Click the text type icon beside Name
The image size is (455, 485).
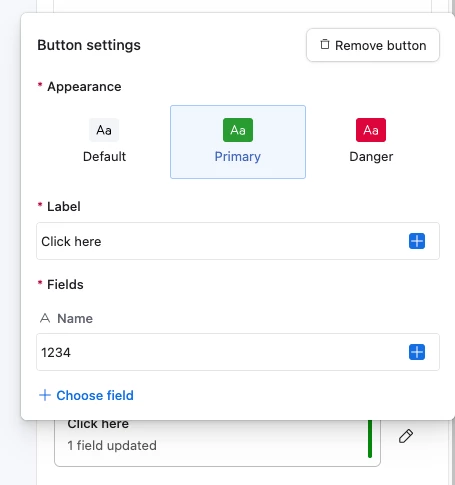click(45, 318)
